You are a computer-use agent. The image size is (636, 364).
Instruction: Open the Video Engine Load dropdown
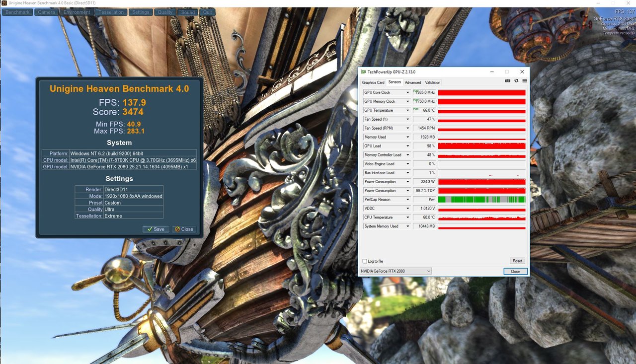tap(408, 164)
